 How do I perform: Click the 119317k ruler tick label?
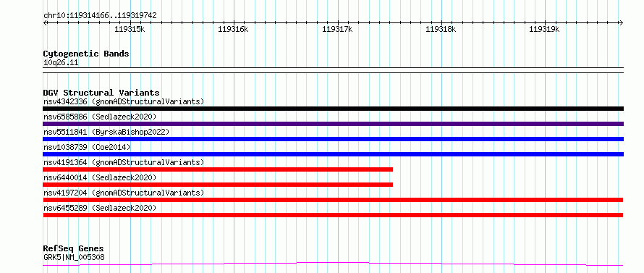pos(337,29)
